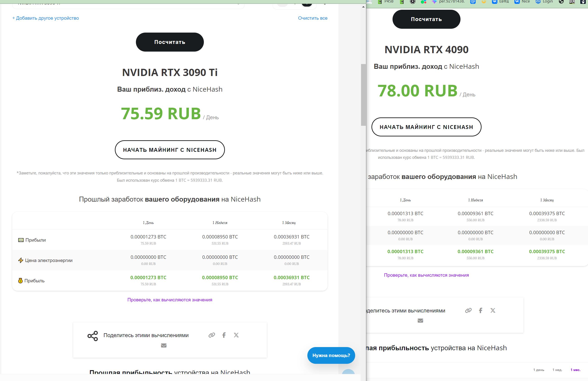Click the X share icon in the RTX 4090 window
Viewport: 588px width, 381px height.
pyautogui.click(x=493, y=310)
